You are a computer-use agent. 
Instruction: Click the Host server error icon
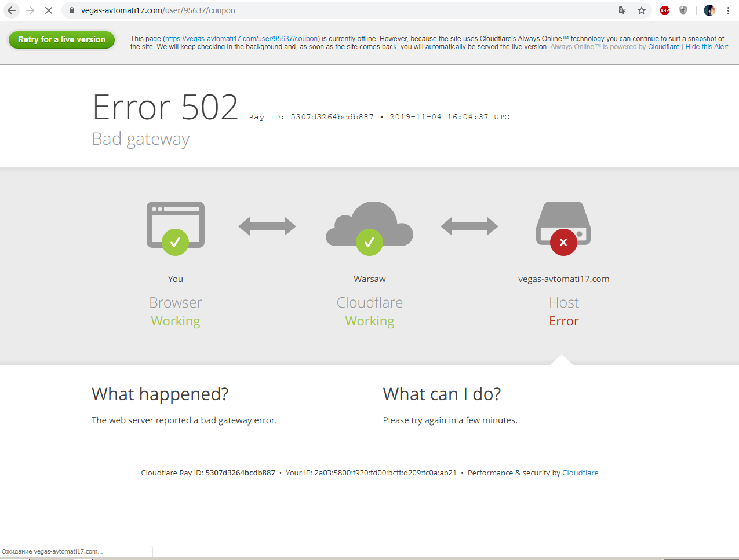pyautogui.click(x=563, y=228)
